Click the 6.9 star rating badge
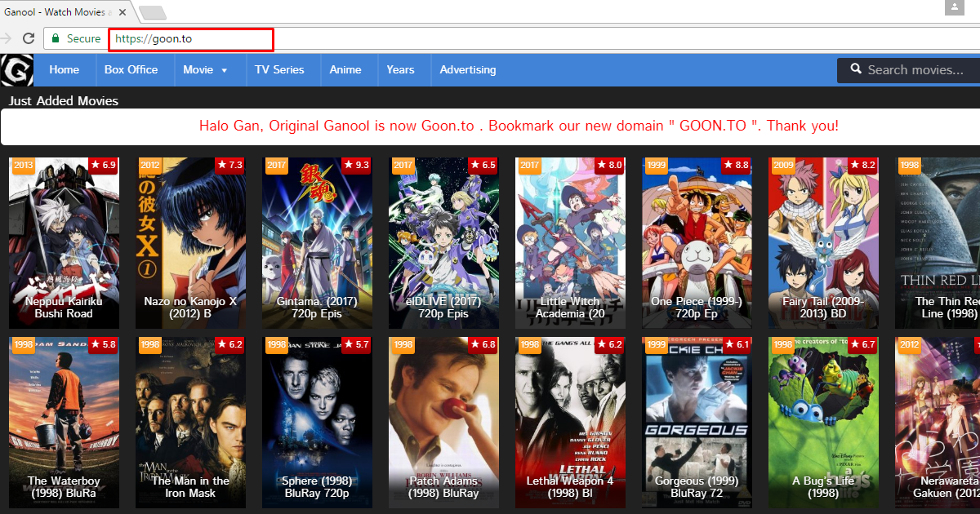 [x=104, y=165]
